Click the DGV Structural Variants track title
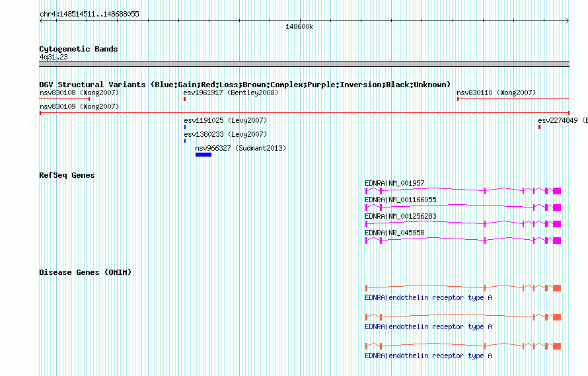Image resolution: width=588 pixels, height=376 pixels. click(x=245, y=85)
